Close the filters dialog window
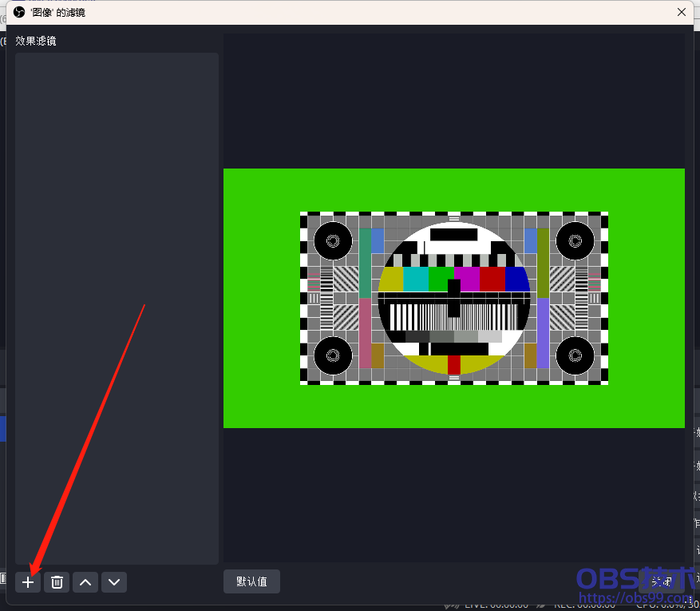Image resolution: width=700 pixels, height=611 pixels. pyautogui.click(x=682, y=12)
